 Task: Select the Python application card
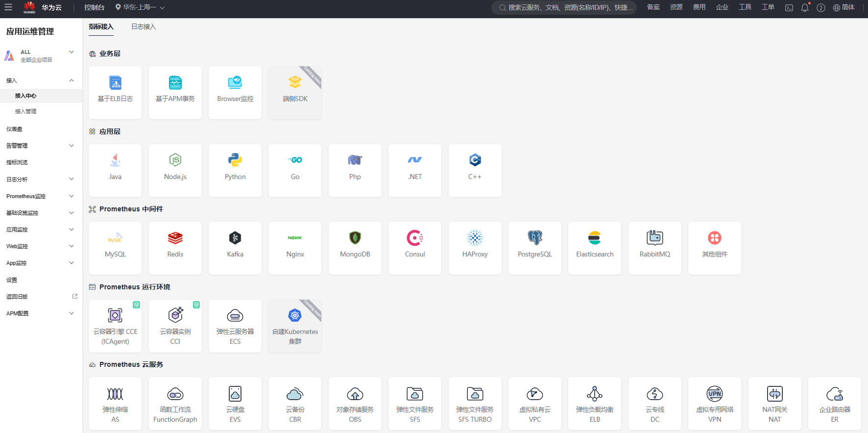(x=235, y=171)
